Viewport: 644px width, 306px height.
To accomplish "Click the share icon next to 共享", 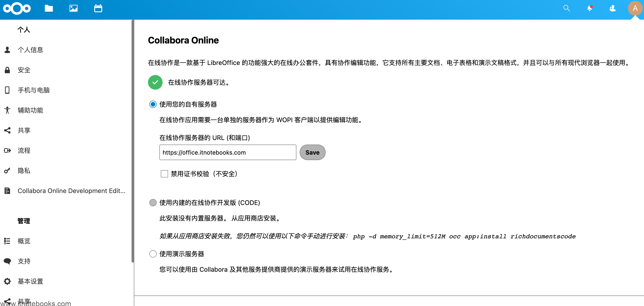I will click(7, 130).
